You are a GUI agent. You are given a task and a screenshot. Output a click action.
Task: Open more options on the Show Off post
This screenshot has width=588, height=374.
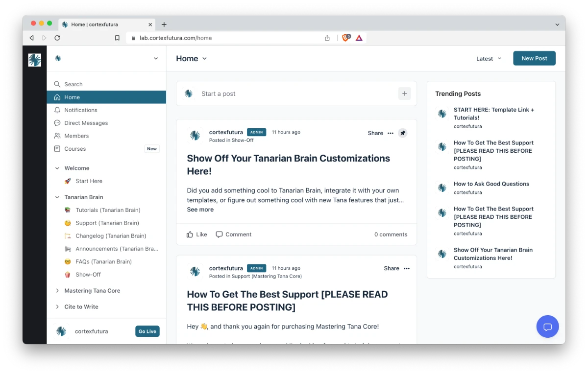[391, 133]
